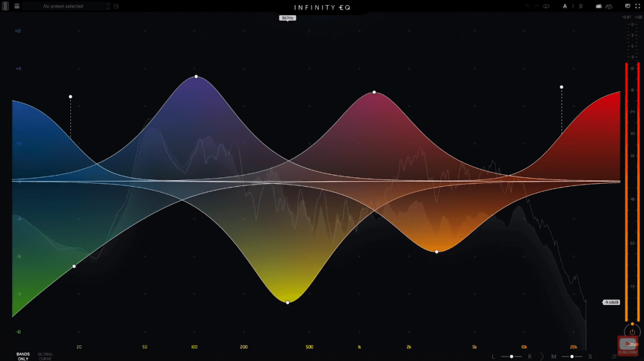Image resolution: width=644 pixels, height=361 pixels.
Task: Toggle the orange power bypass button
Action: [632, 332]
